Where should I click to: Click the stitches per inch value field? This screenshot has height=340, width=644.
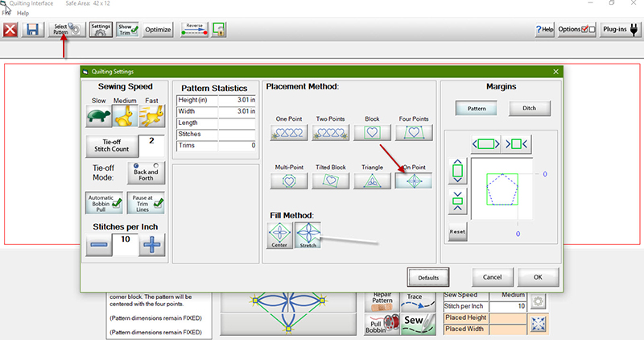(x=126, y=244)
